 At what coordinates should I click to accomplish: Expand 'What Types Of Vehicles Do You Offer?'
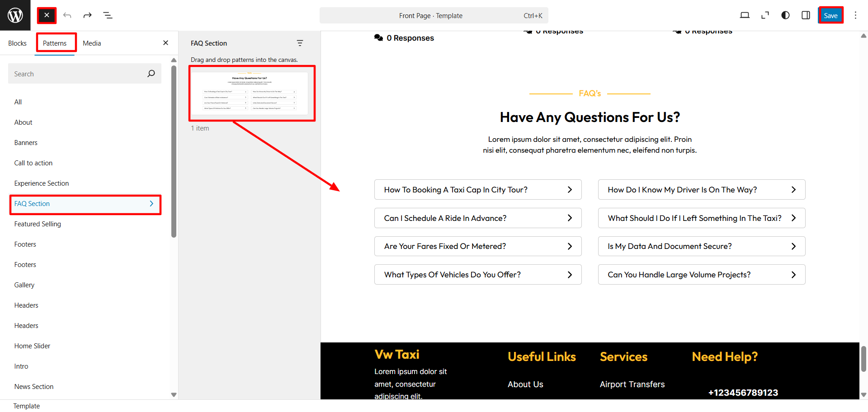[477, 275]
